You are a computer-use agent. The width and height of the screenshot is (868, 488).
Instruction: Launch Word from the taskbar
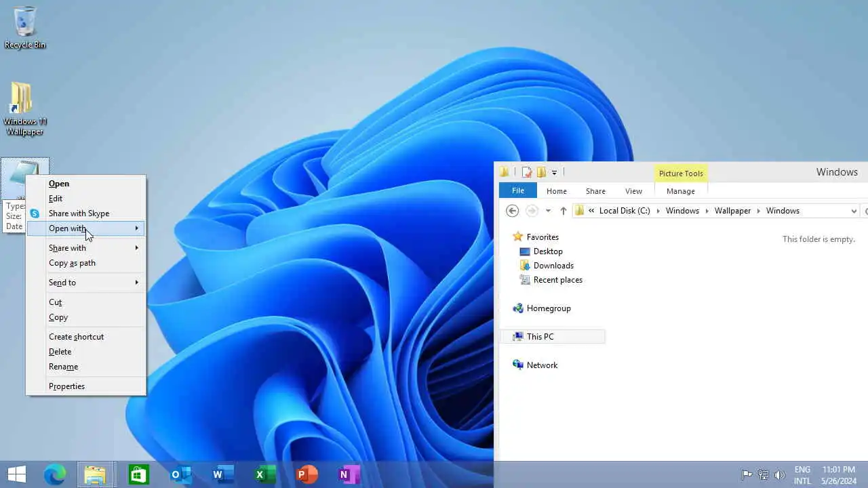tap(222, 474)
